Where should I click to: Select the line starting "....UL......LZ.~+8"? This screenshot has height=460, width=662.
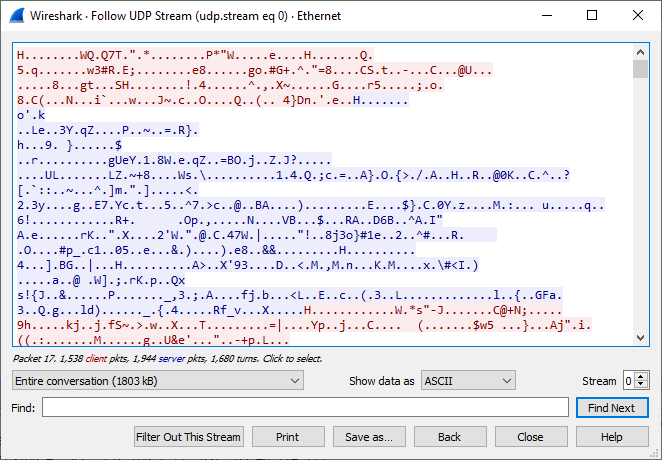point(293,175)
